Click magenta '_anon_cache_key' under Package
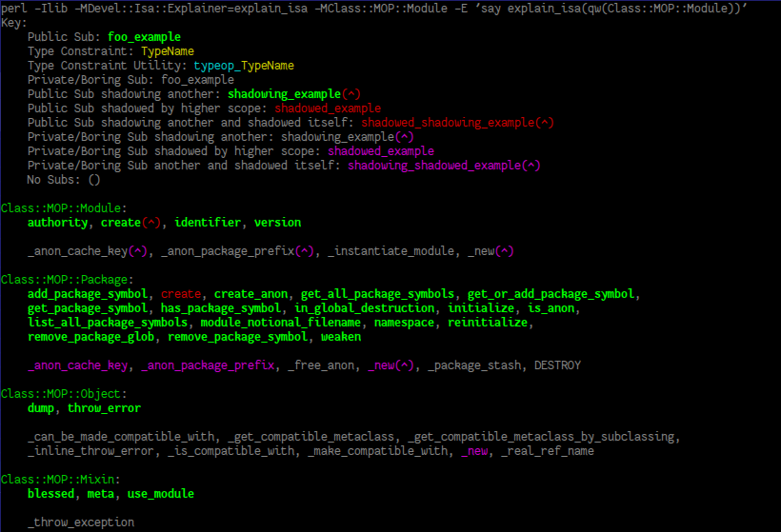This screenshot has width=781, height=532. (78, 365)
